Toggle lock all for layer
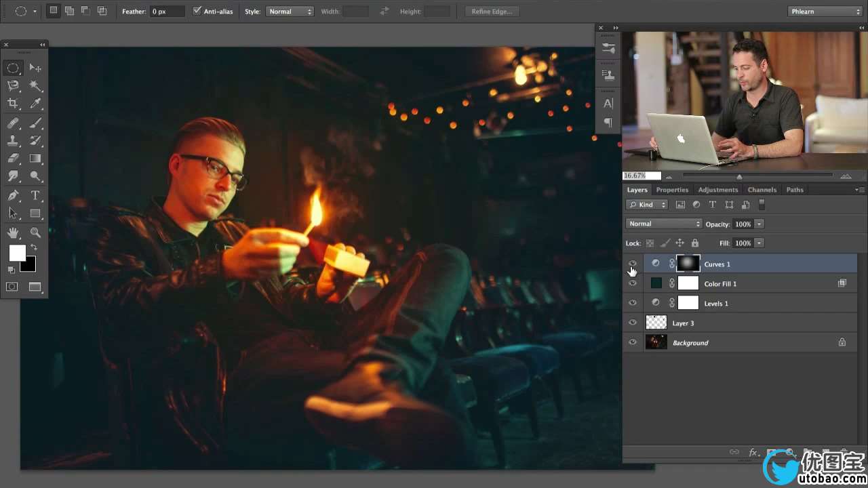This screenshot has width=868, height=488. point(695,243)
